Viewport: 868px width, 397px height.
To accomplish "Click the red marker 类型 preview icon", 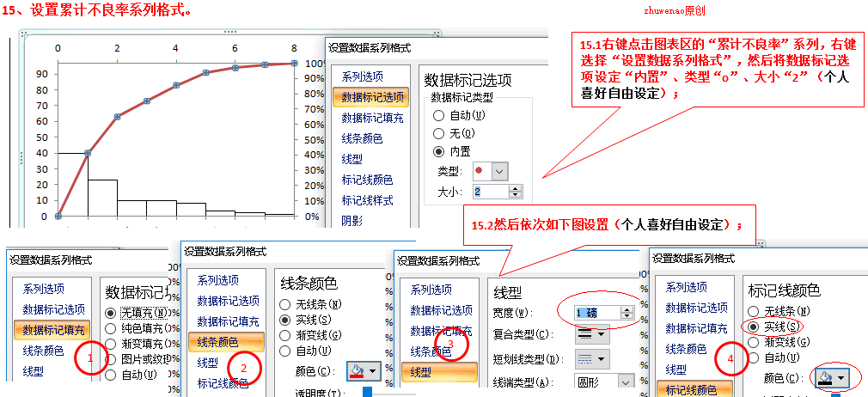I will click(x=479, y=171).
